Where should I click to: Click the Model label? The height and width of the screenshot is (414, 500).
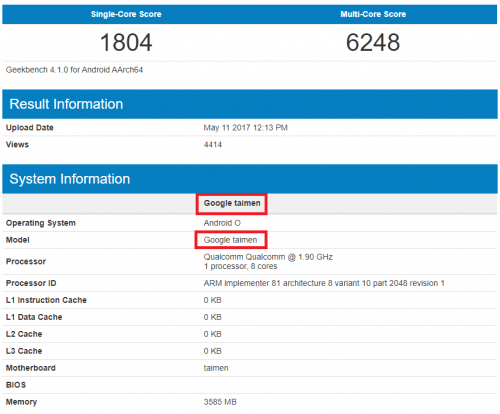[18, 240]
